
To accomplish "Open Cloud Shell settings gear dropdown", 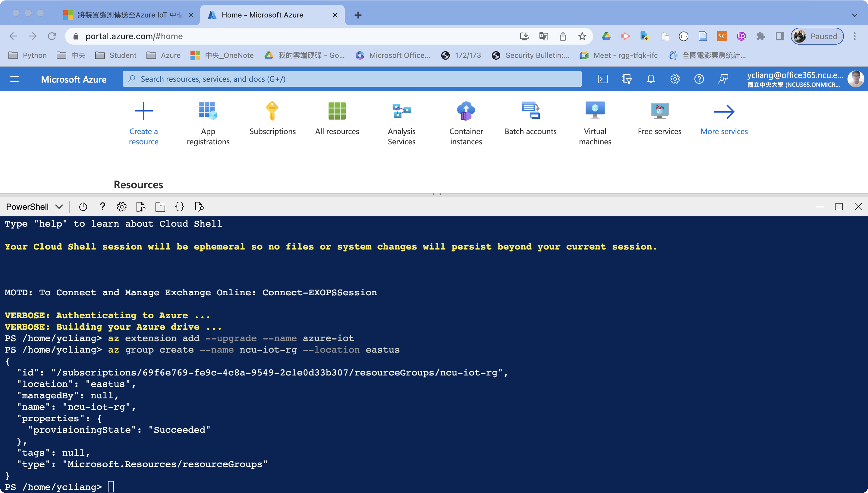I will [121, 206].
